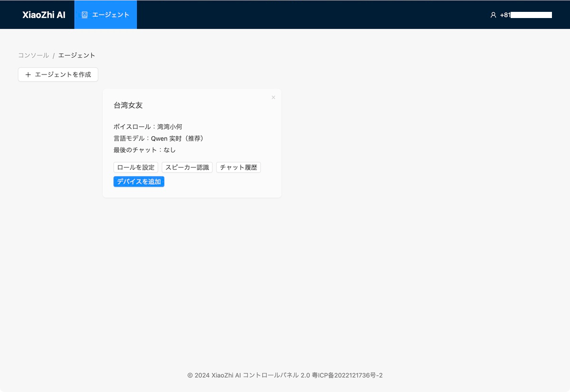Viewport: 570px width, 392px height.
Task: Open スピーカー認識 settings
Action: point(187,168)
